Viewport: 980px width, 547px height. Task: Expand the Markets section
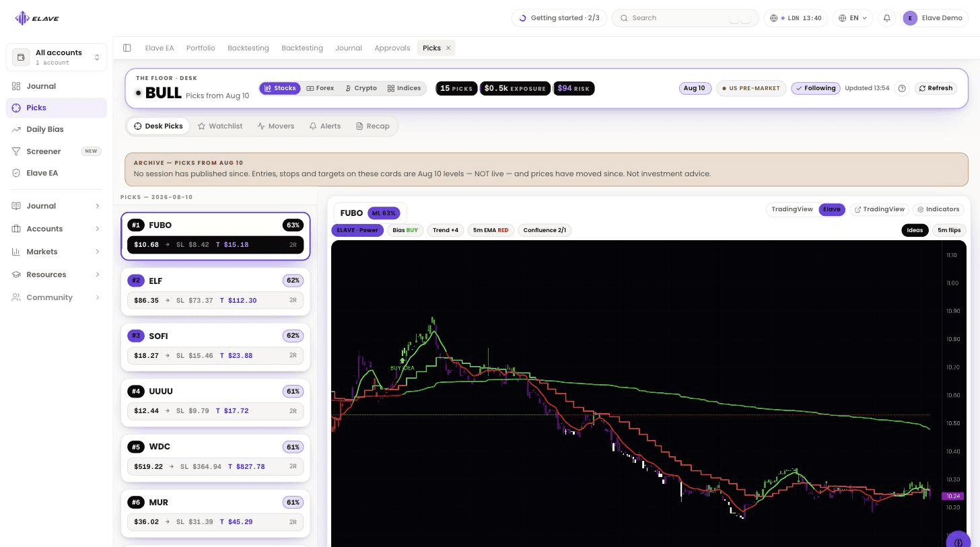pyautogui.click(x=57, y=252)
